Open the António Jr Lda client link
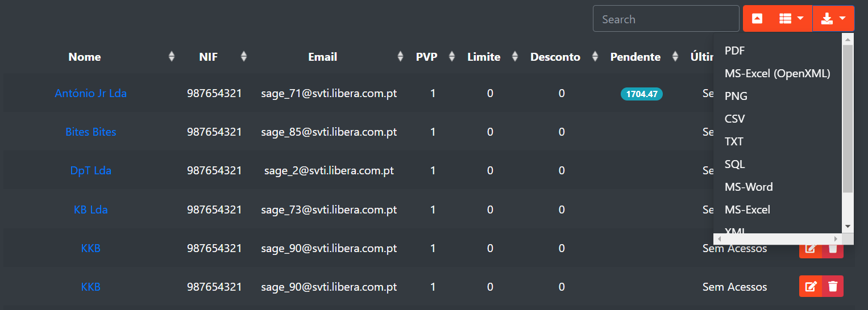This screenshot has width=868, height=310. coord(90,93)
